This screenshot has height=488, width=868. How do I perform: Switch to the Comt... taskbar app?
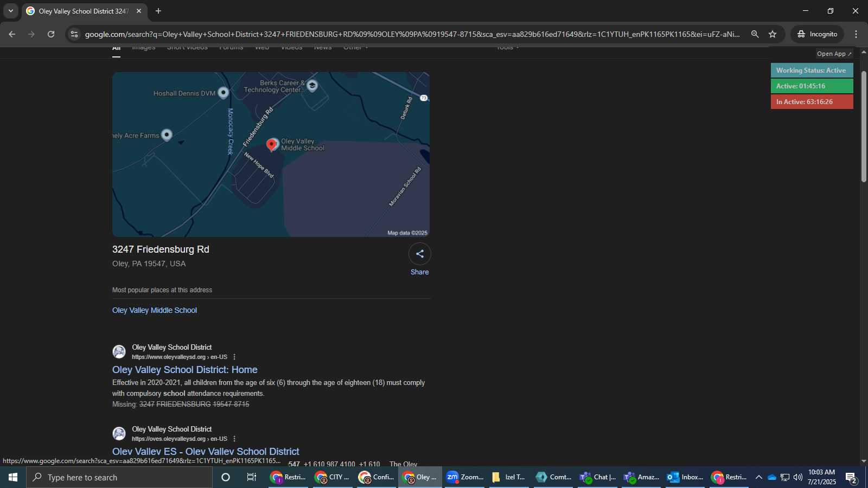click(553, 477)
